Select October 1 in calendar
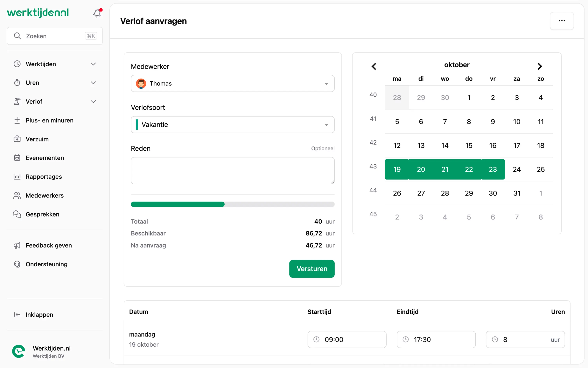Screen dimensions: 588x368 pos(469,98)
